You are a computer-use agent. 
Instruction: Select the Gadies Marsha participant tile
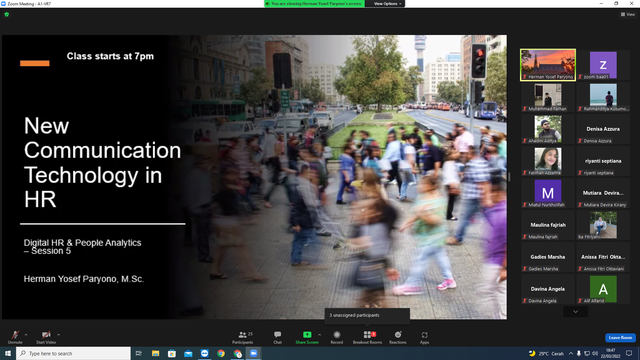click(548, 257)
